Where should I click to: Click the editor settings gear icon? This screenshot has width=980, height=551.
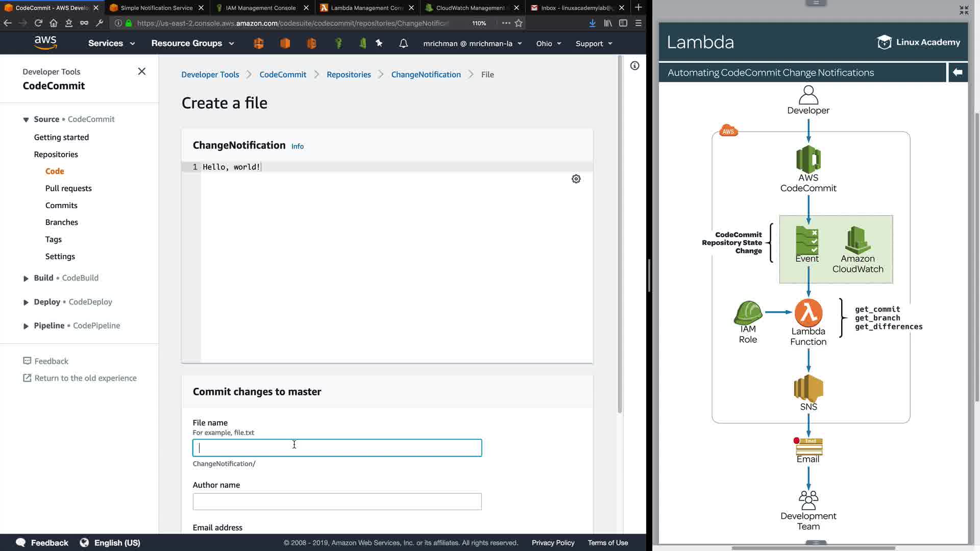(x=576, y=179)
